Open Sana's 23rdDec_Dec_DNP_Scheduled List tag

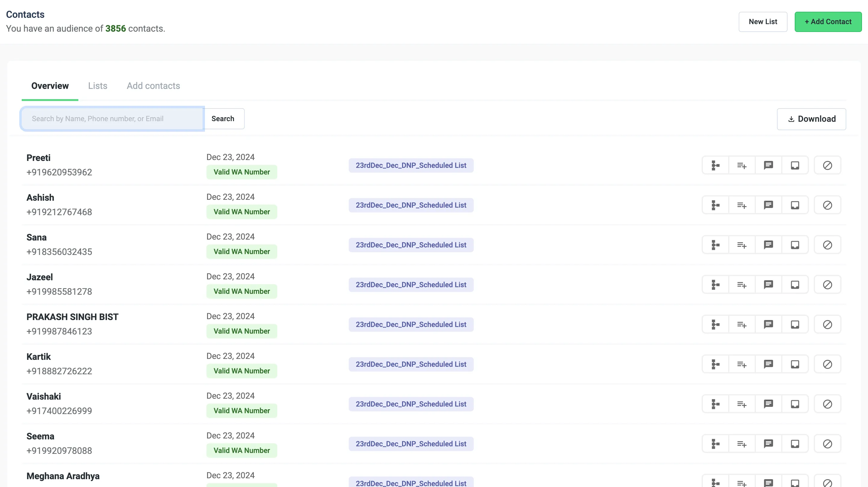[x=411, y=245]
